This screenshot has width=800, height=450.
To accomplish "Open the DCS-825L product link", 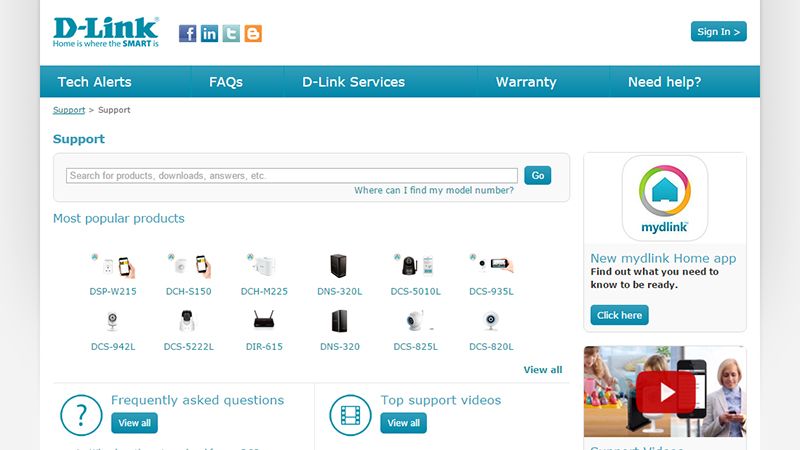I will [x=415, y=346].
